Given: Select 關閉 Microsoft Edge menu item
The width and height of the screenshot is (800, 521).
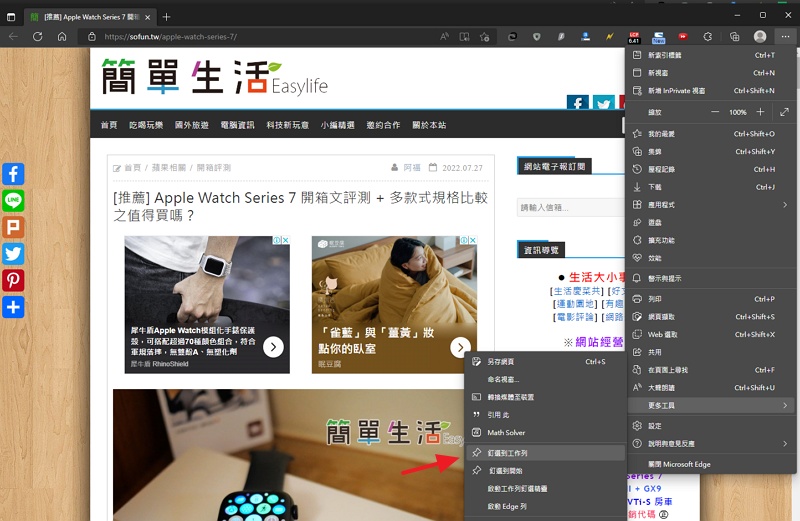Looking at the screenshot, I should 711,464.
